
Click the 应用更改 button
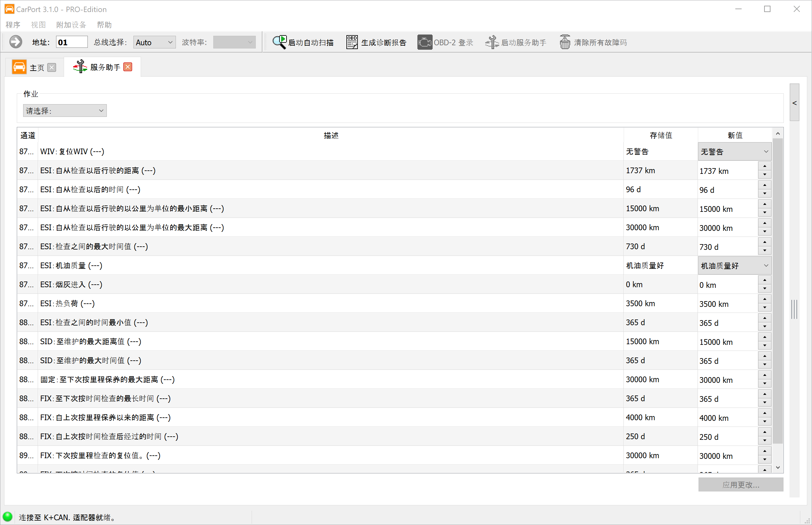(x=740, y=484)
